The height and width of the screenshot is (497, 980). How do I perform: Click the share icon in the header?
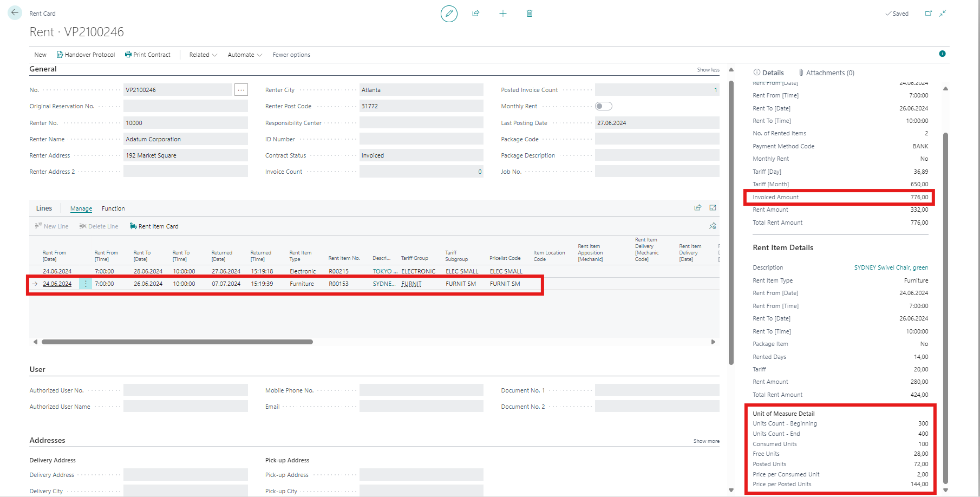tap(476, 14)
